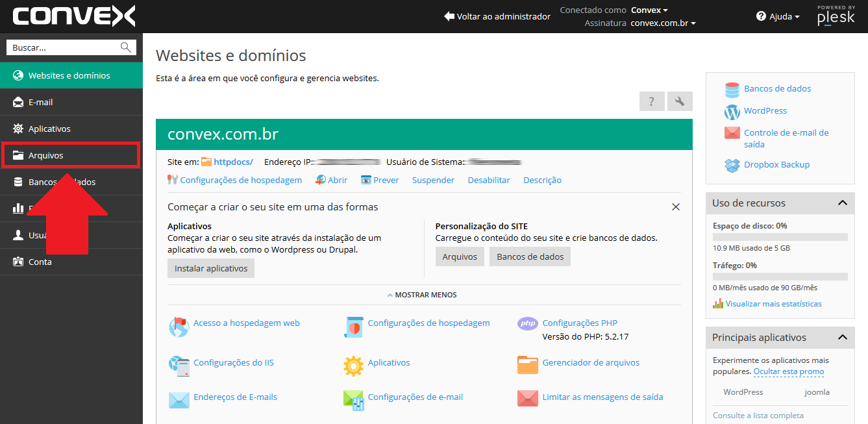
Task: Click the Configurações de e-mail icon
Action: [x=353, y=400]
